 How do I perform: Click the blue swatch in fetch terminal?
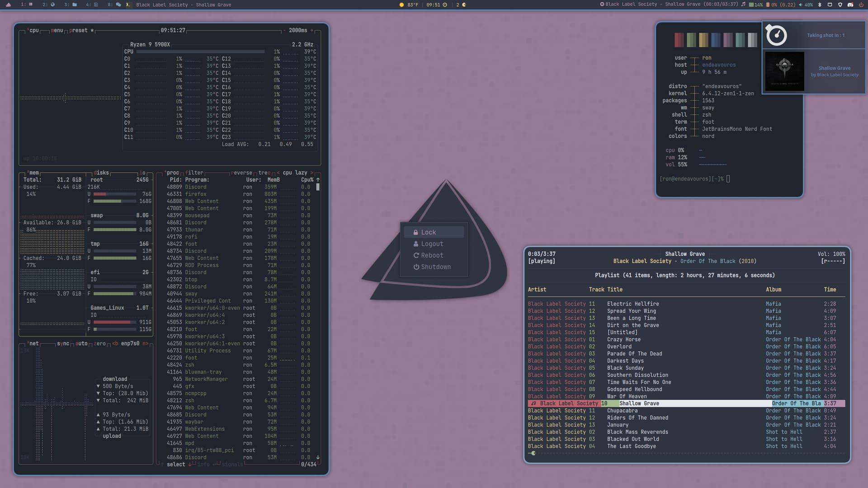tap(716, 40)
